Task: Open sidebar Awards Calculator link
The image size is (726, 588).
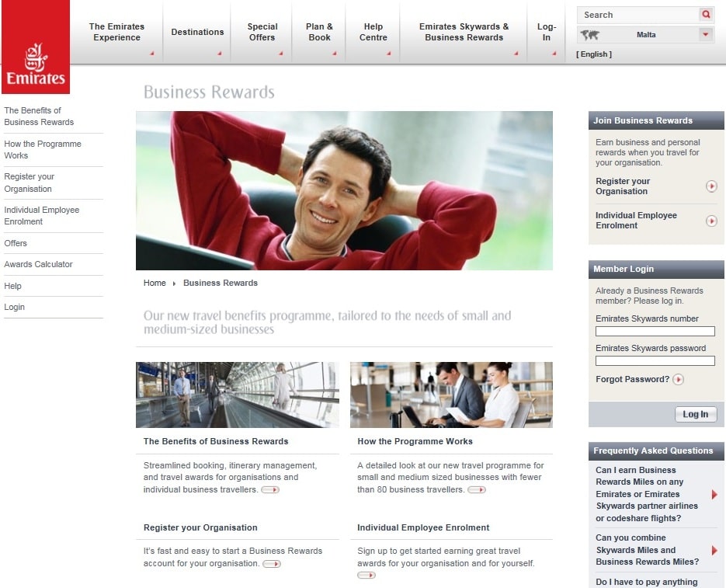Action: click(x=38, y=264)
